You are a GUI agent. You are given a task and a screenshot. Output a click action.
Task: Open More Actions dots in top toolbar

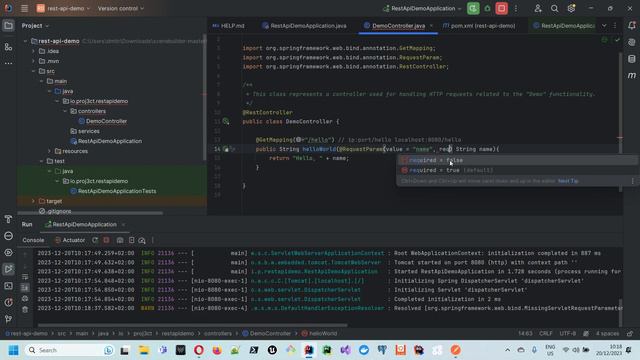pyautogui.click(x=516, y=8)
